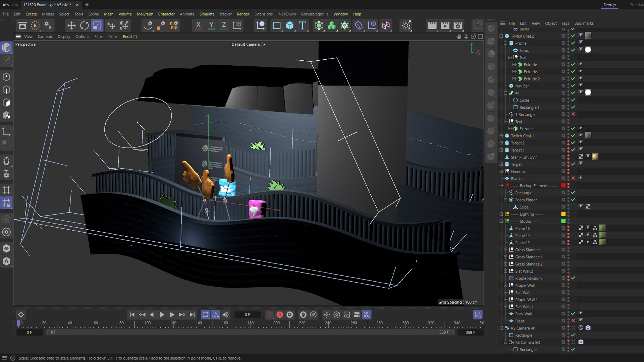Expand the Grass Standee null

tap(505, 250)
